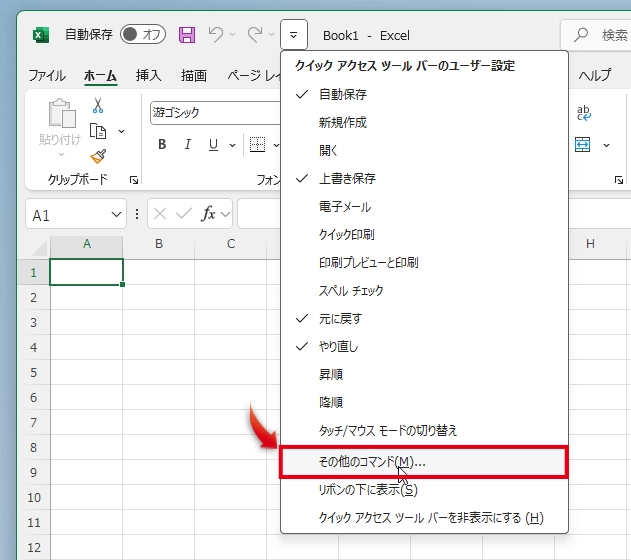Select column B header
The height and width of the screenshot is (560, 631).
(x=159, y=244)
